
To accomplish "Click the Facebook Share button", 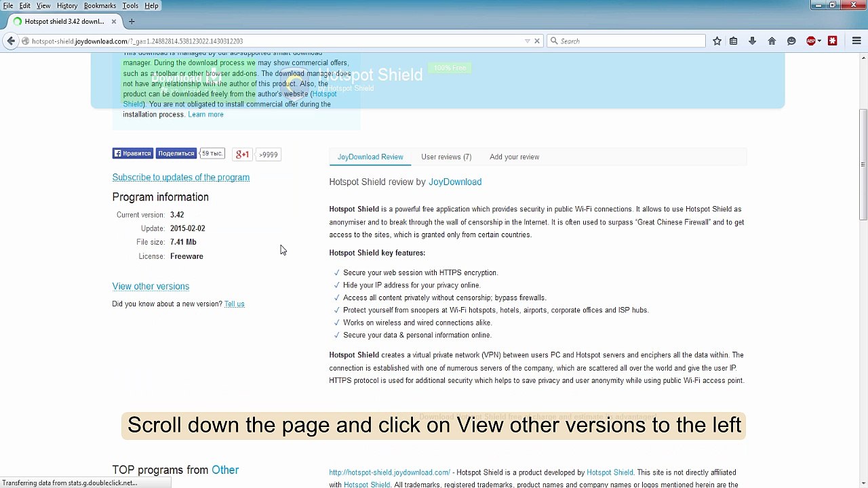I will (176, 154).
